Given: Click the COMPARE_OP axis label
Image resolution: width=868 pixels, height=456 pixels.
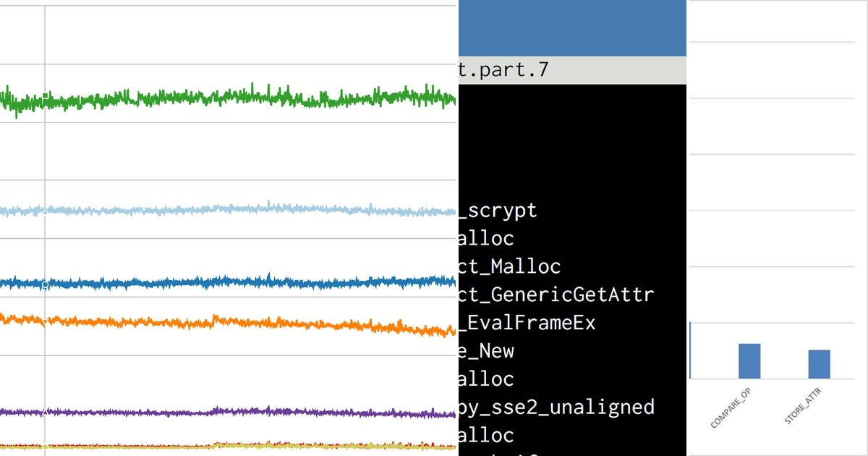Looking at the screenshot, I should coord(731,408).
